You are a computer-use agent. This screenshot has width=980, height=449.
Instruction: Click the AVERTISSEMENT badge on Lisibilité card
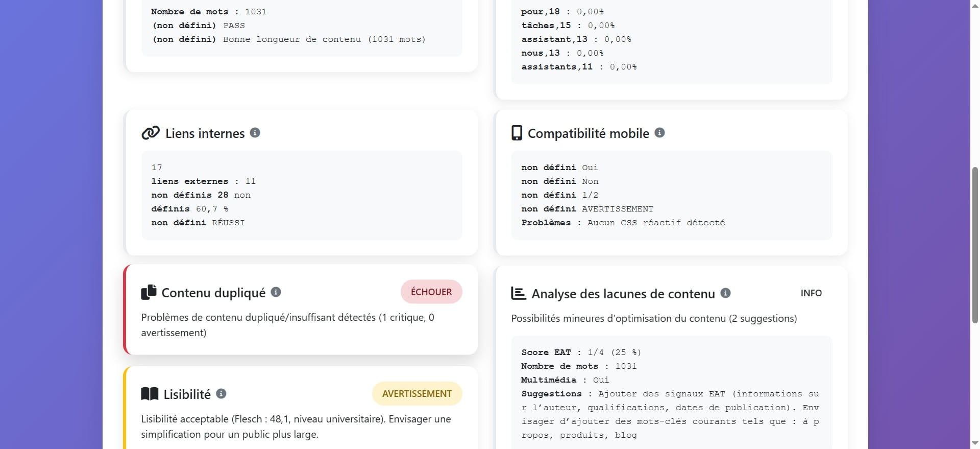click(x=417, y=393)
